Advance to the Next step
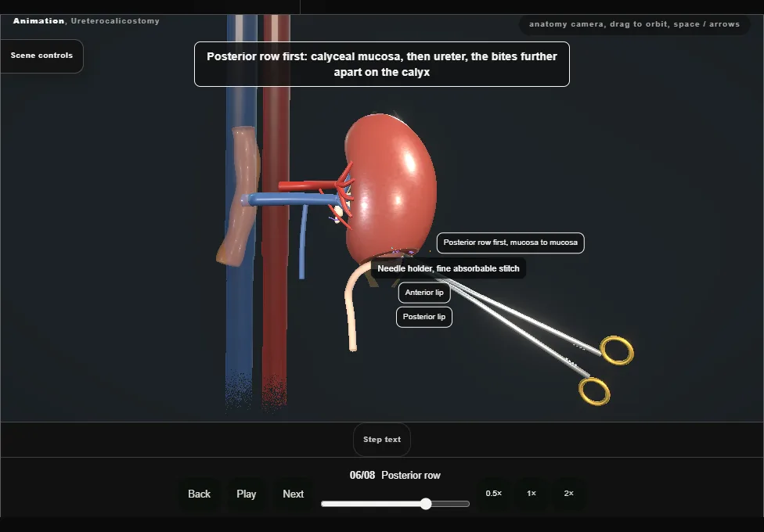Image resolution: width=764 pixels, height=532 pixels. (x=294, y=494)
